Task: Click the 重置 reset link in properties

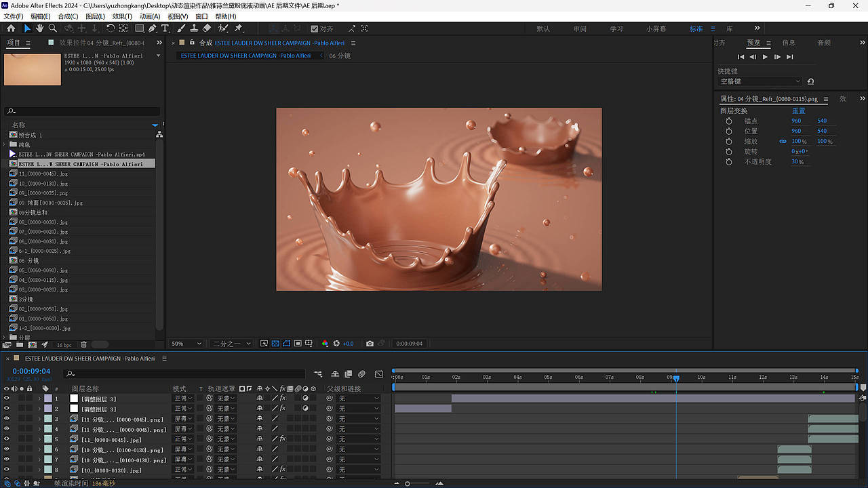Action: click(799, 110)
